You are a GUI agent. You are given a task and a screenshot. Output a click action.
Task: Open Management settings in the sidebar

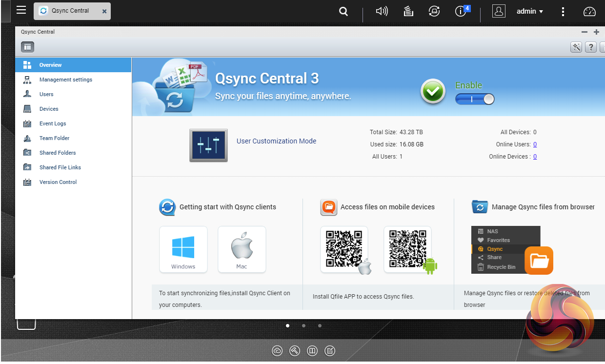pyautogui.click(x=73, y=80)
